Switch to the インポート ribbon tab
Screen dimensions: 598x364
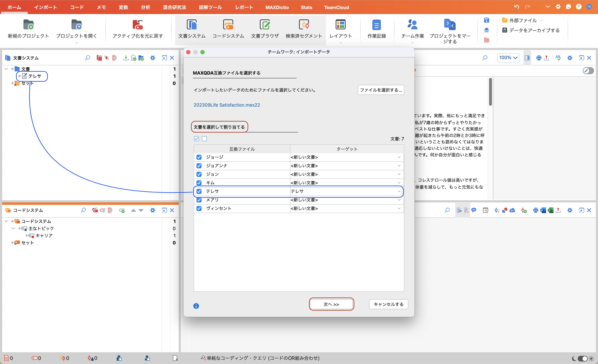point(45,7)
